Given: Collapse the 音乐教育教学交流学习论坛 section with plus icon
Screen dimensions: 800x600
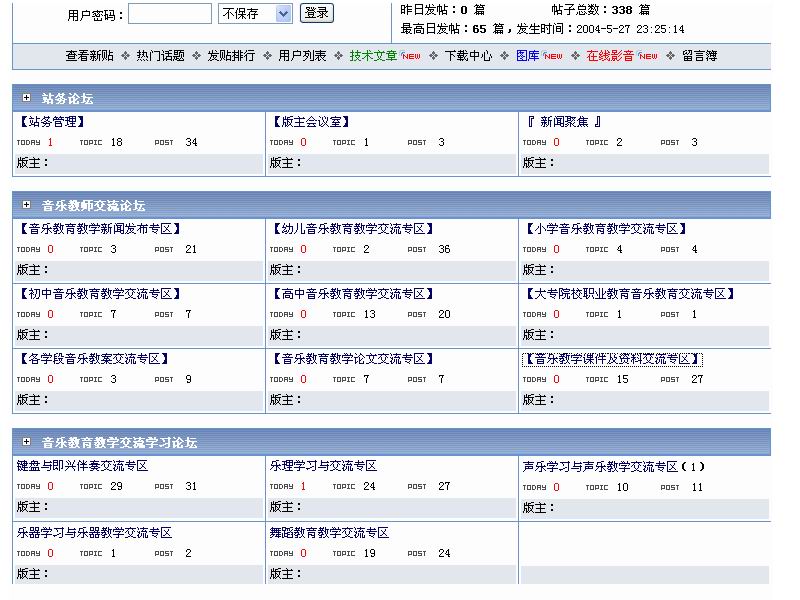Looking at the screenshot, I should click(x=27, y=441).
